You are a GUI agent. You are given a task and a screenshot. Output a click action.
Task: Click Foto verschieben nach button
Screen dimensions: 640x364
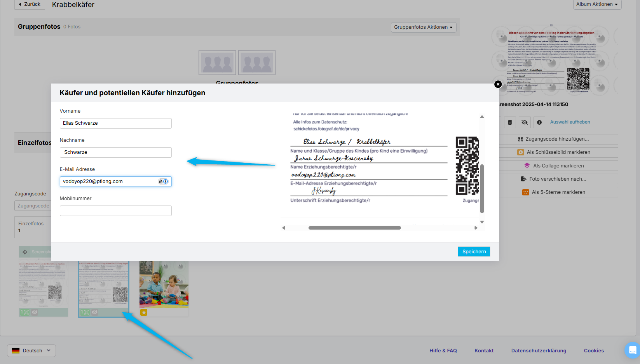point(558,179)
